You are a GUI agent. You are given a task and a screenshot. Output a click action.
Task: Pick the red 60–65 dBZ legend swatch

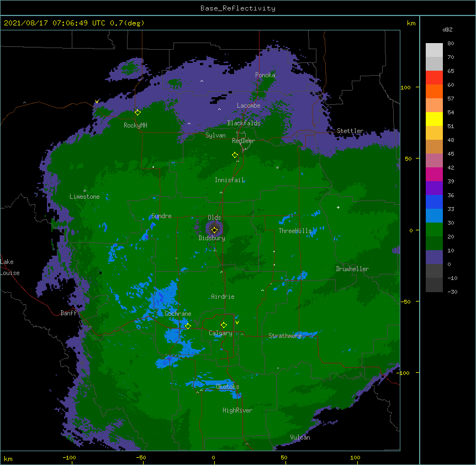pos(434,77)
